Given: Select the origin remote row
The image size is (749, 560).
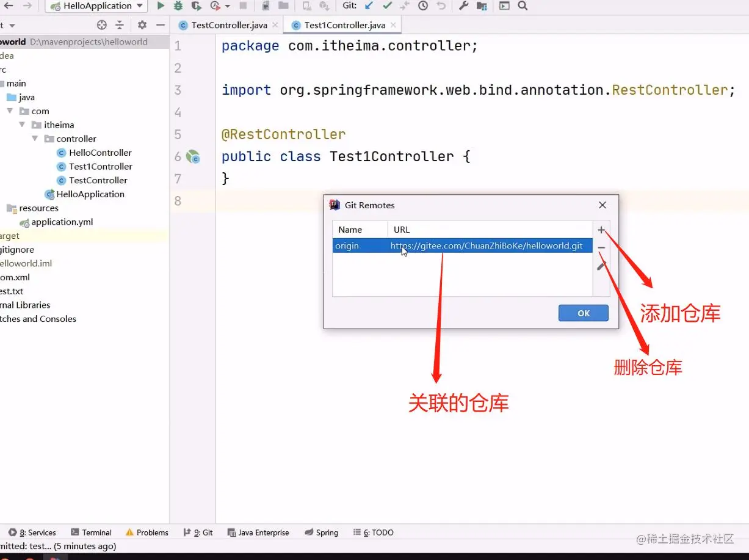Looking at the screenshot, I should point(463,245).
